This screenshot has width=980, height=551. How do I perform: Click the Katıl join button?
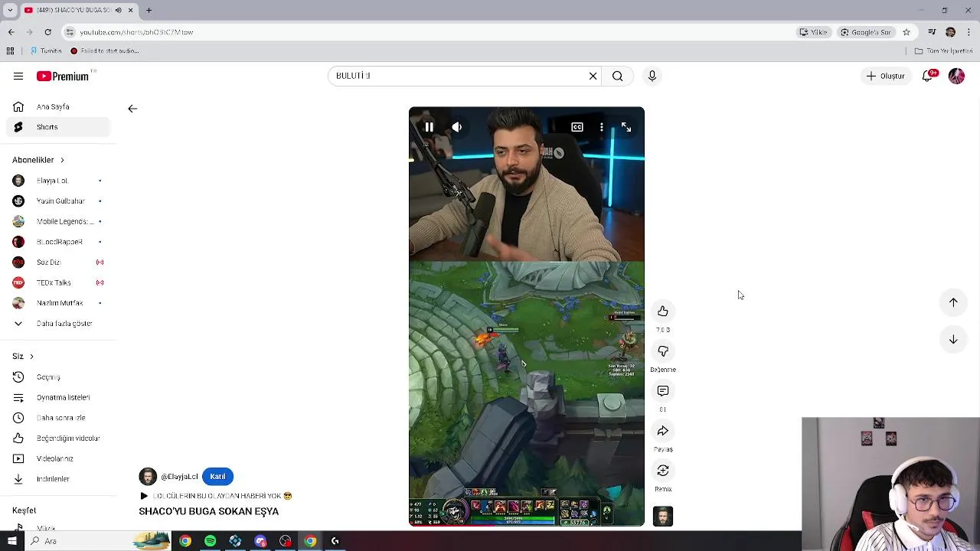[x=217, y=477]
